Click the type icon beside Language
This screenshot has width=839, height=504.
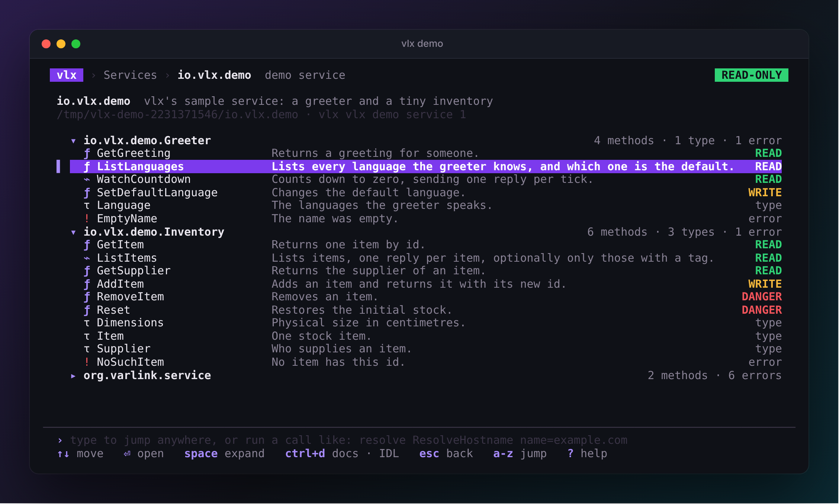click(x=87, y=206)
